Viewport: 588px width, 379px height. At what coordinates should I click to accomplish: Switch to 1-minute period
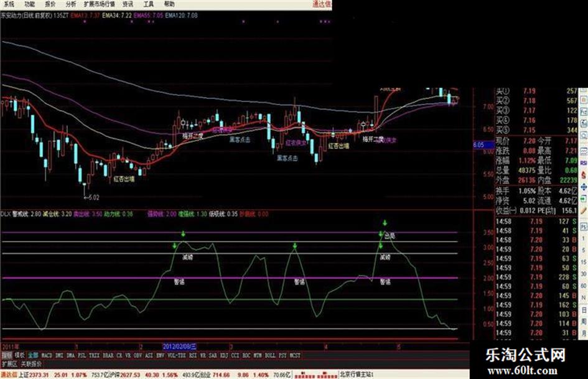coord(584,238)
